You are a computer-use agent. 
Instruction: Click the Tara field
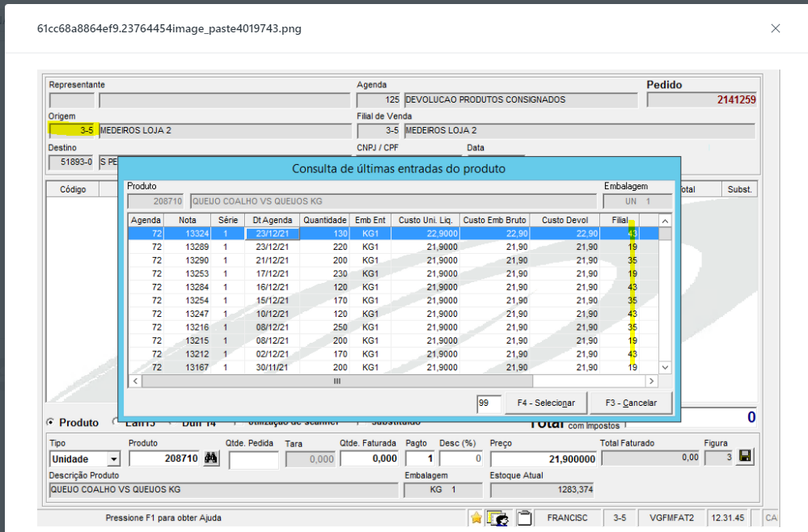pyautogui.click(x=311, y=459)
